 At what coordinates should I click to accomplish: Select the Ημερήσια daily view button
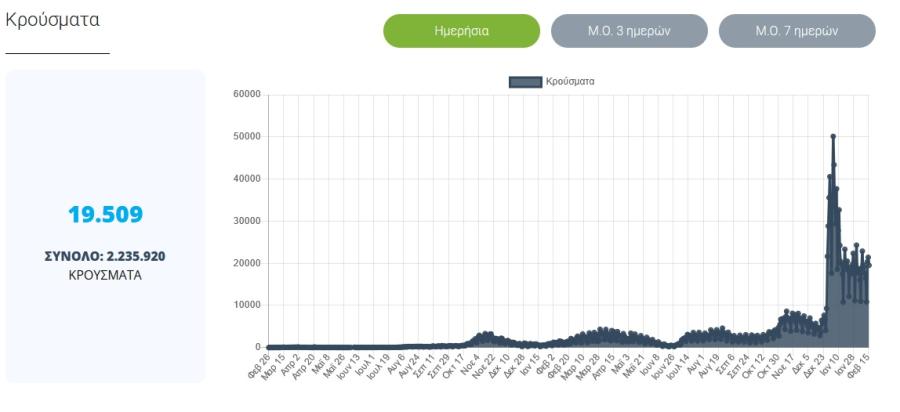pos(461,31)
